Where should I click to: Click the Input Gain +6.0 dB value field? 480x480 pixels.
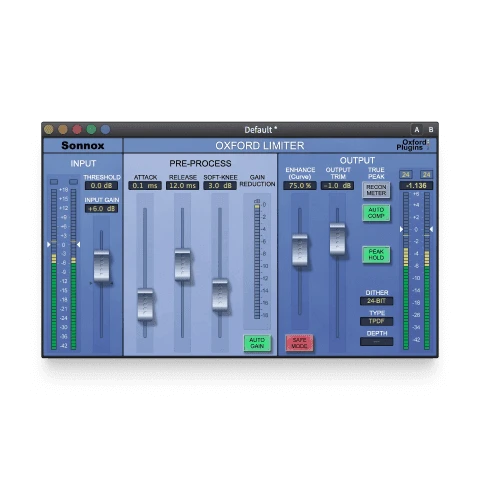[x=101, y=209]
